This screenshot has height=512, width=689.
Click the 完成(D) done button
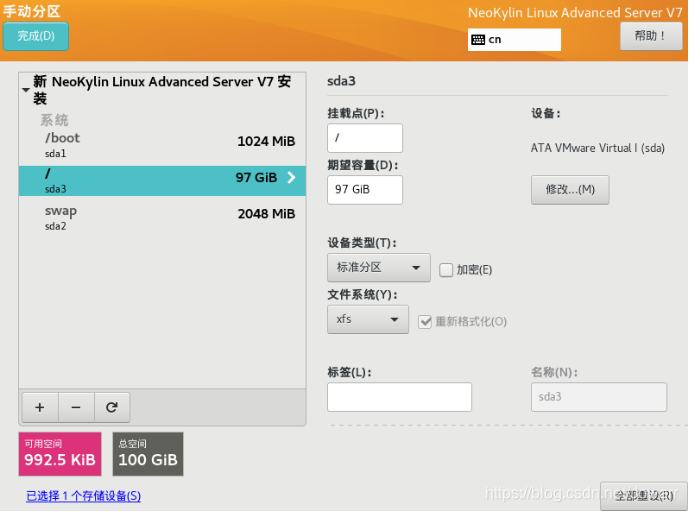coord(36,36)
